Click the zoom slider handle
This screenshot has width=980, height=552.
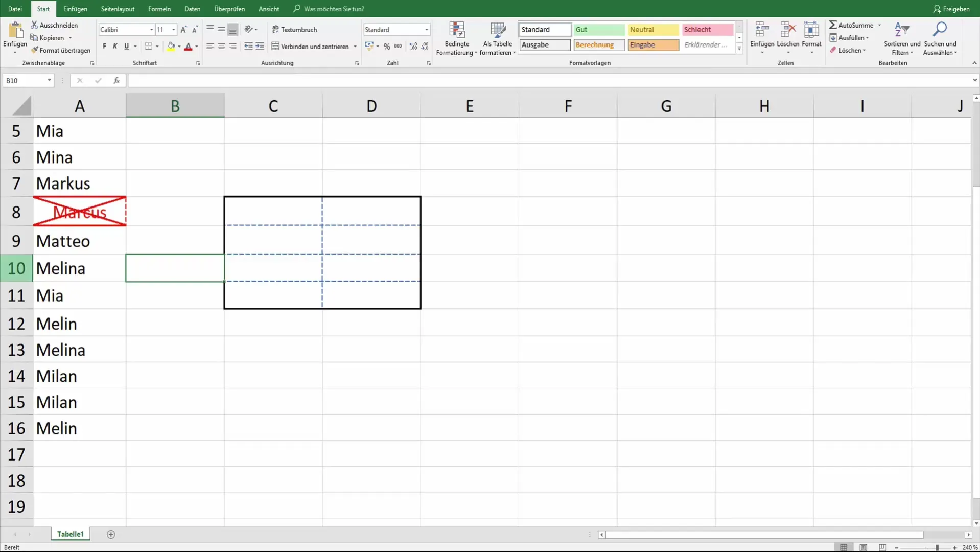click(937, 547)
